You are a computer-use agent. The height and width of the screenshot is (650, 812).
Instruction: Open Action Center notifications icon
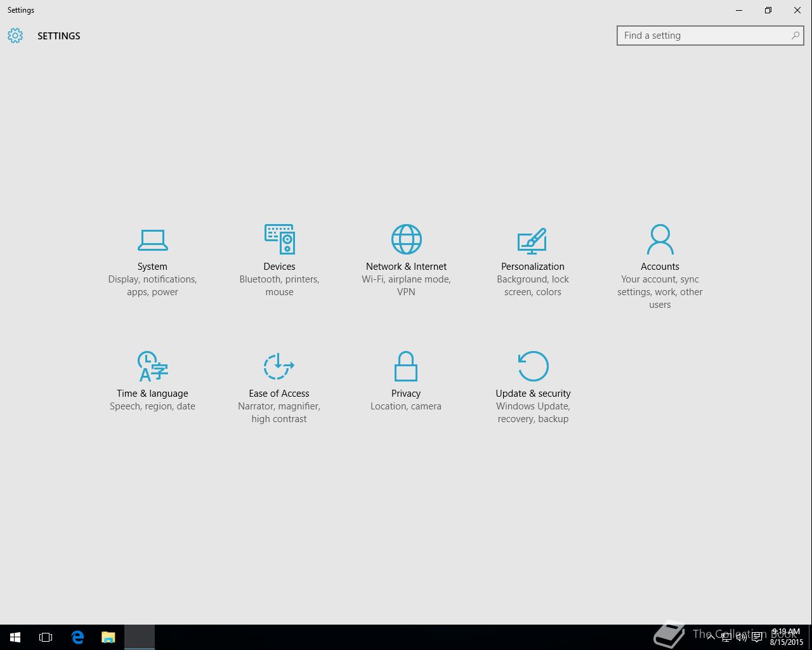click(757, 637)
